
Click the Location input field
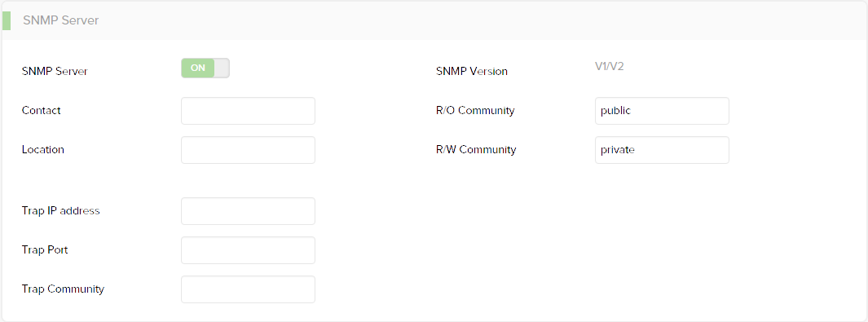[x=248, y=150]
